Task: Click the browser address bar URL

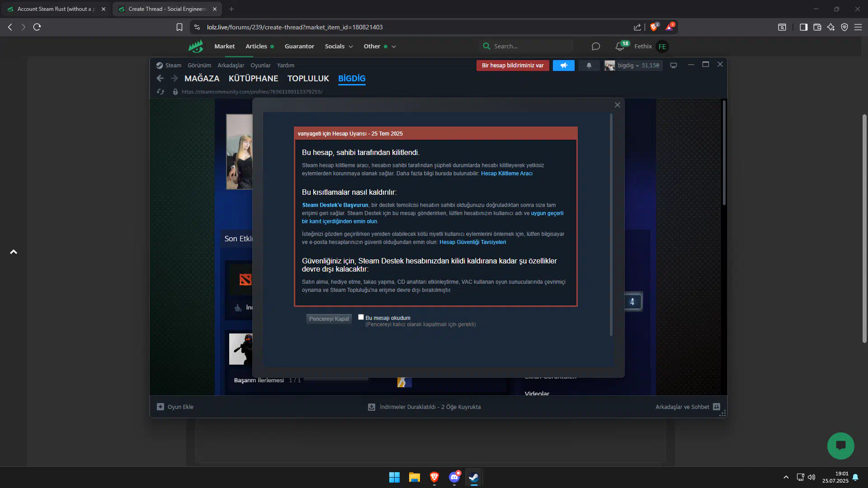Action: point(295,27)
